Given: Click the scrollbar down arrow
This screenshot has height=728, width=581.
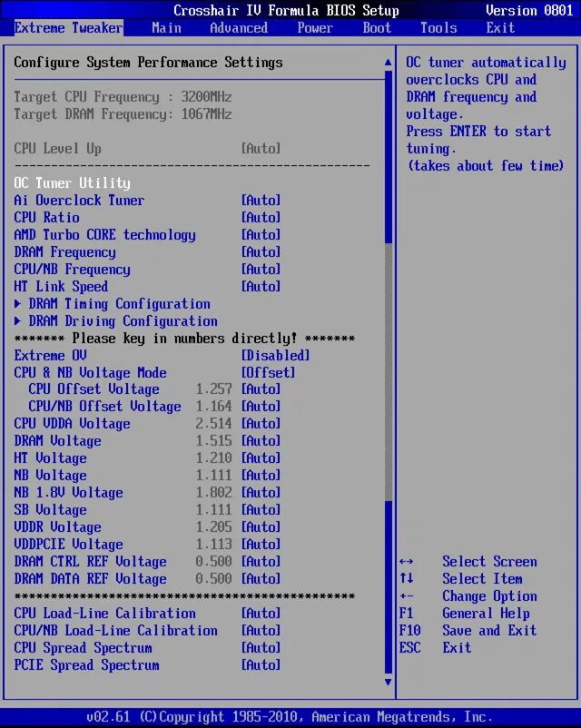Looking at the screenshot, I should tap(389, 682).
